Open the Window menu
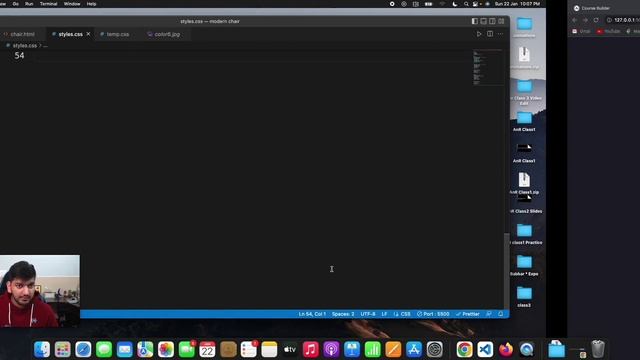Image resolution: width=640 pixels, height=360 pixels. pyautogui.click(x=72, y=4)
